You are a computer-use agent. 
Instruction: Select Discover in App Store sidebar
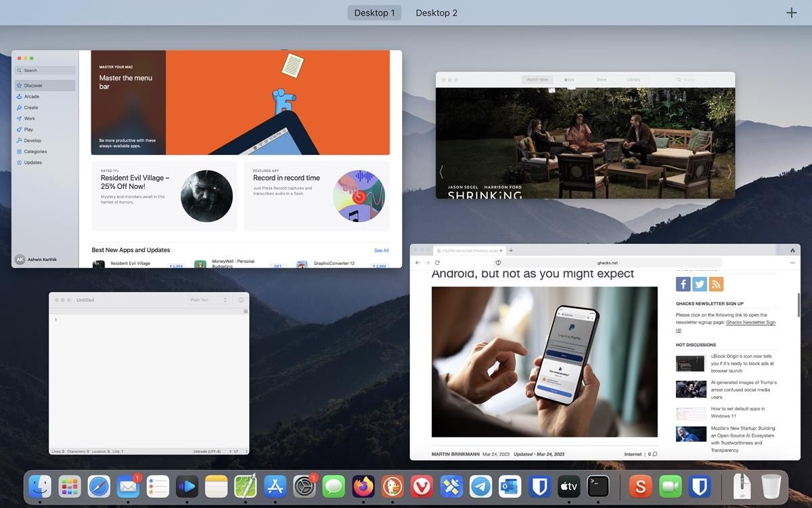coord(45,85)
